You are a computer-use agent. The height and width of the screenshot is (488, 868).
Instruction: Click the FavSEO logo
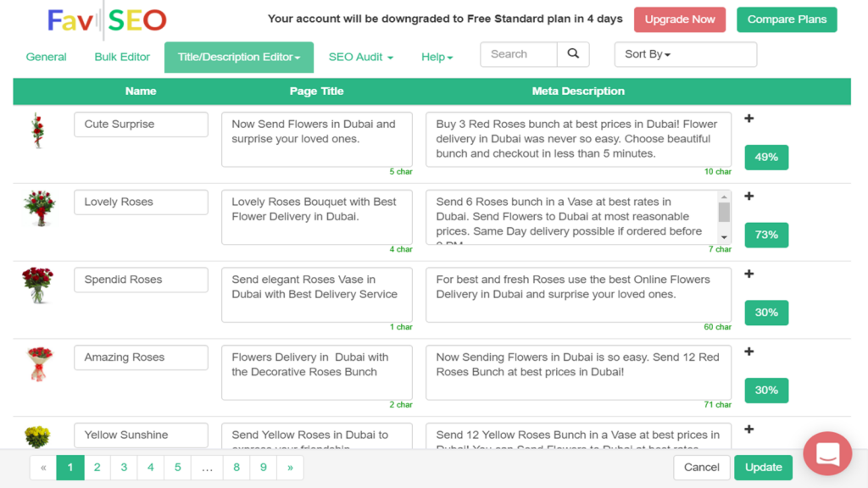[107, 19]
